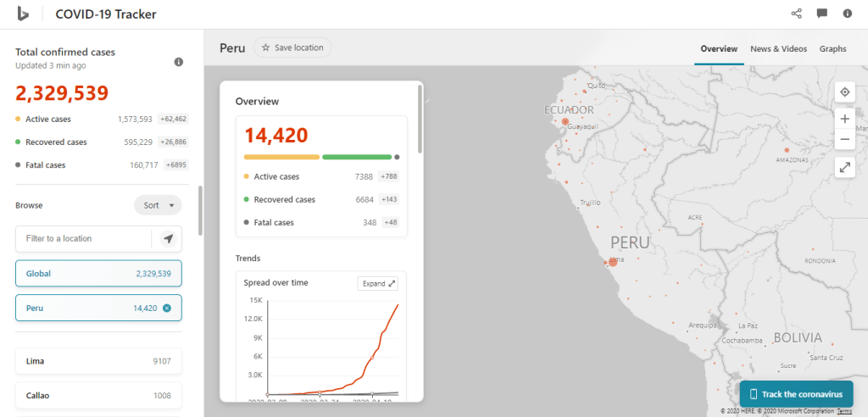Image resolution: width=868 pixels, height=417 pixels.
Task: Click the global total 2,329,539 in red
Action: point(62,93)
